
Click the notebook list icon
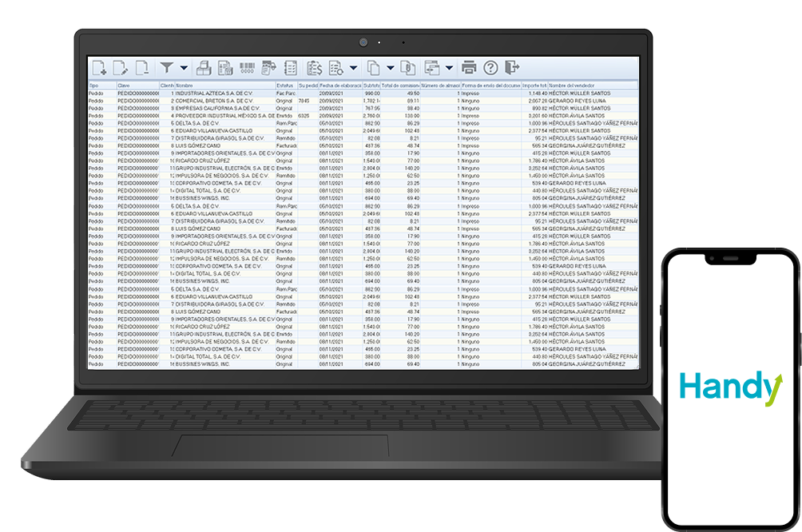click(x=291, y=68)
